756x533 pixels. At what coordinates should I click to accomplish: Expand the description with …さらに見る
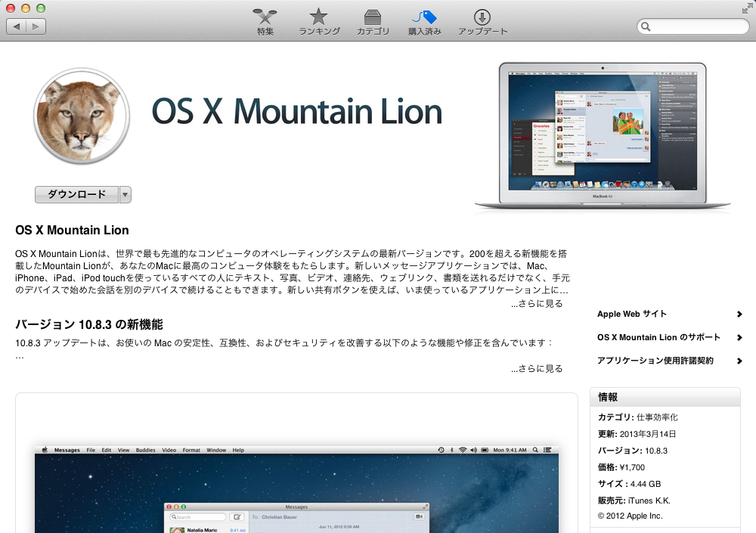pos(537,303)
